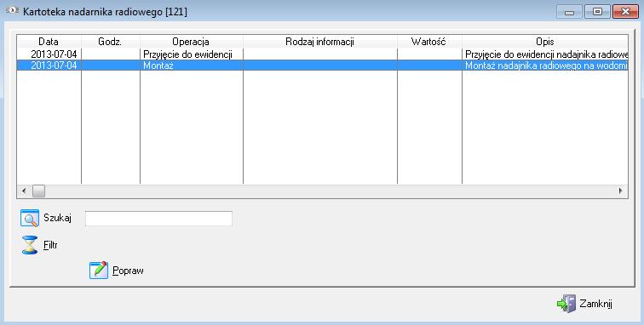Click the Popraw pencil icon
Screen dimensions: 644x325
[x=99, y=271]
